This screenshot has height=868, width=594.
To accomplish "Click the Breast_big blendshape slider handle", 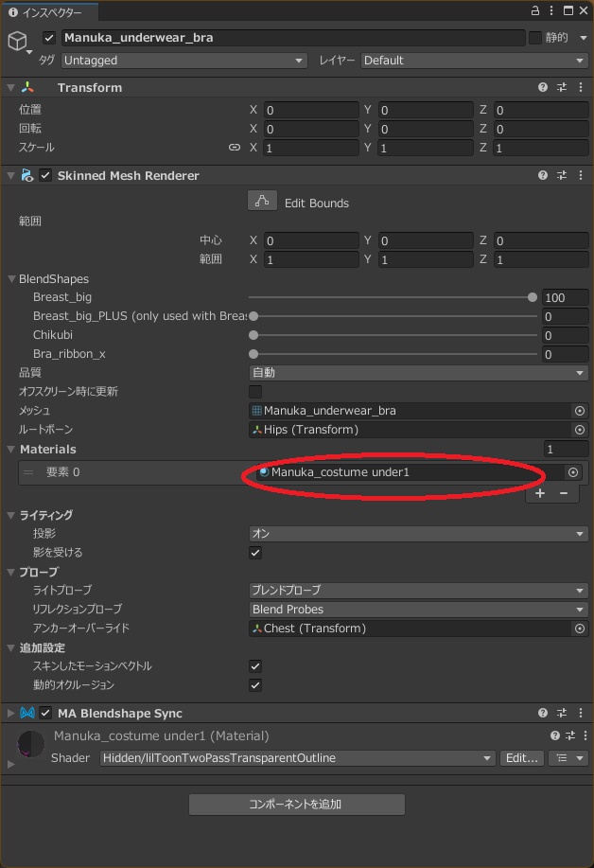I will click(x=533, y=297).
